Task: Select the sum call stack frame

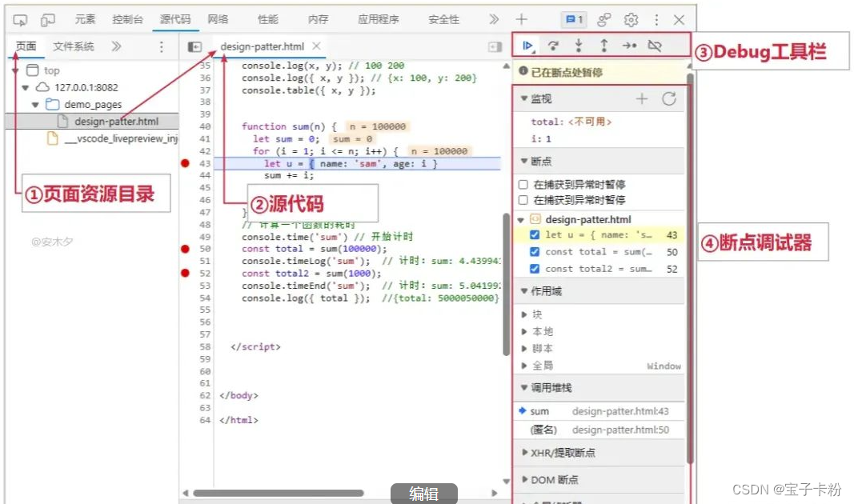Action: pos(599,411)
